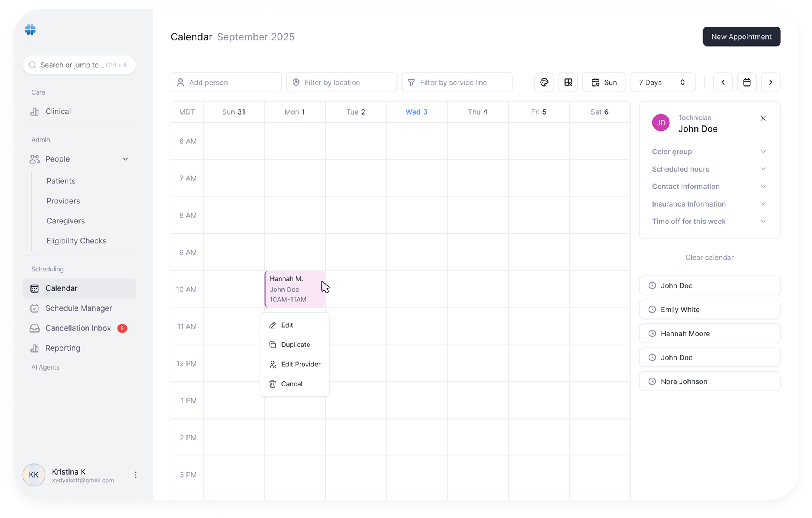Open the Color group picker
812x518 pixels.
(x=709, y=151)
